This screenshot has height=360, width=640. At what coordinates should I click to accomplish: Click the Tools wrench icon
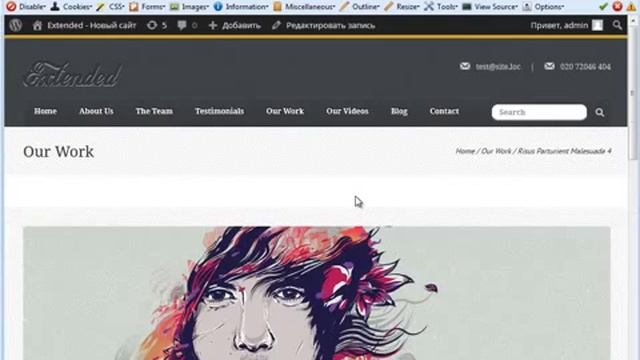[429, 7]
